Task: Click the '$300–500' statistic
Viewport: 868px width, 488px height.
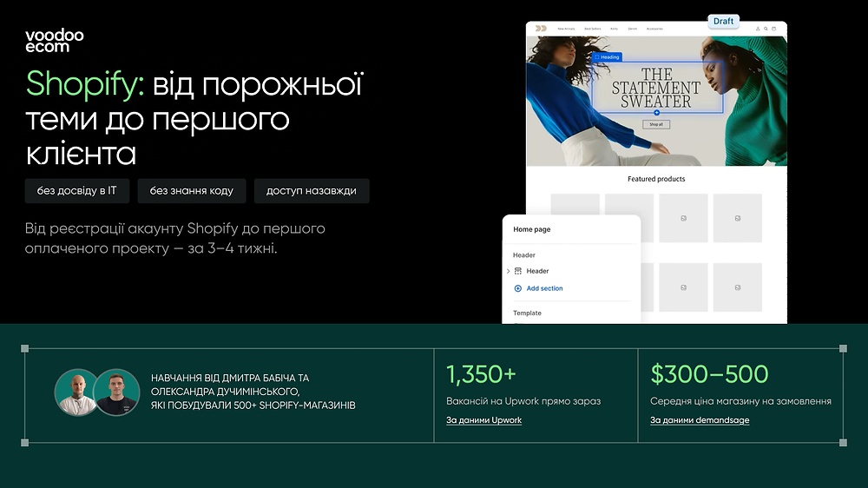Action: (709, 374)
